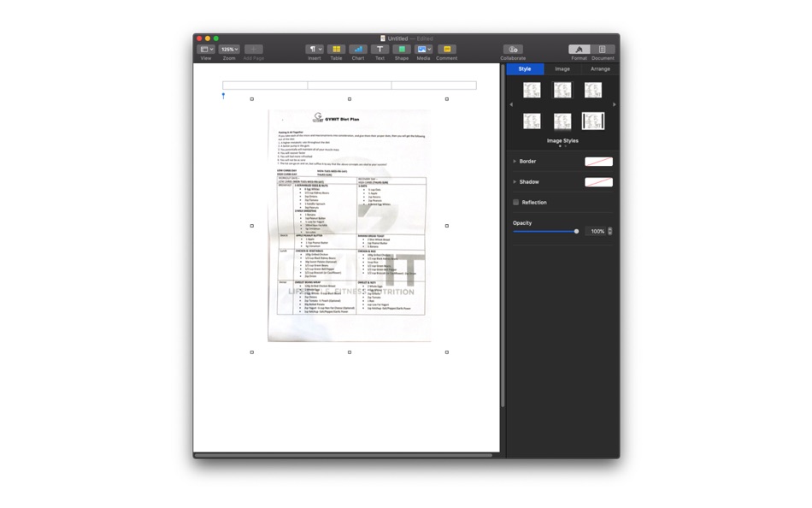Select the first image style thumbnail

(x=532, y=90)
